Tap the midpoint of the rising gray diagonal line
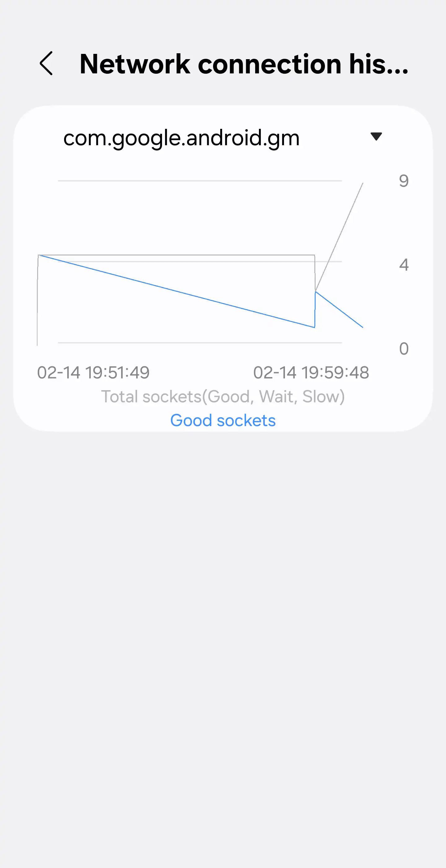446x868 pixels. [x=339, y=237]
